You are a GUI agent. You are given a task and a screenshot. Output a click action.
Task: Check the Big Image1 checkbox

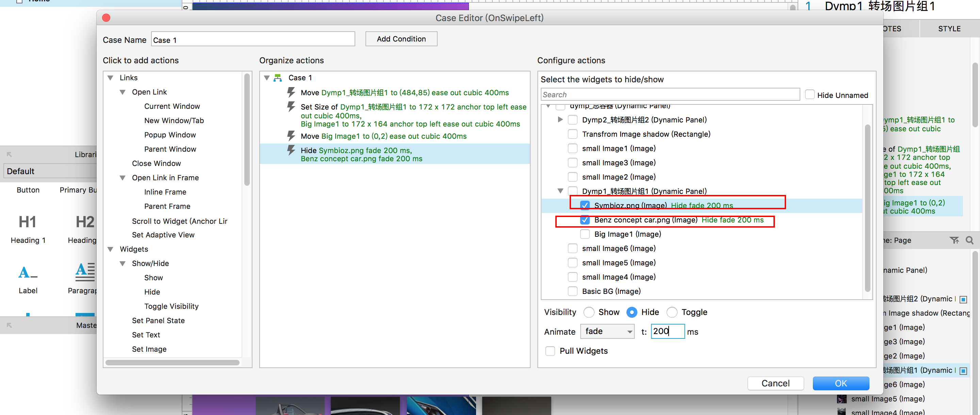tap(585, 234)
